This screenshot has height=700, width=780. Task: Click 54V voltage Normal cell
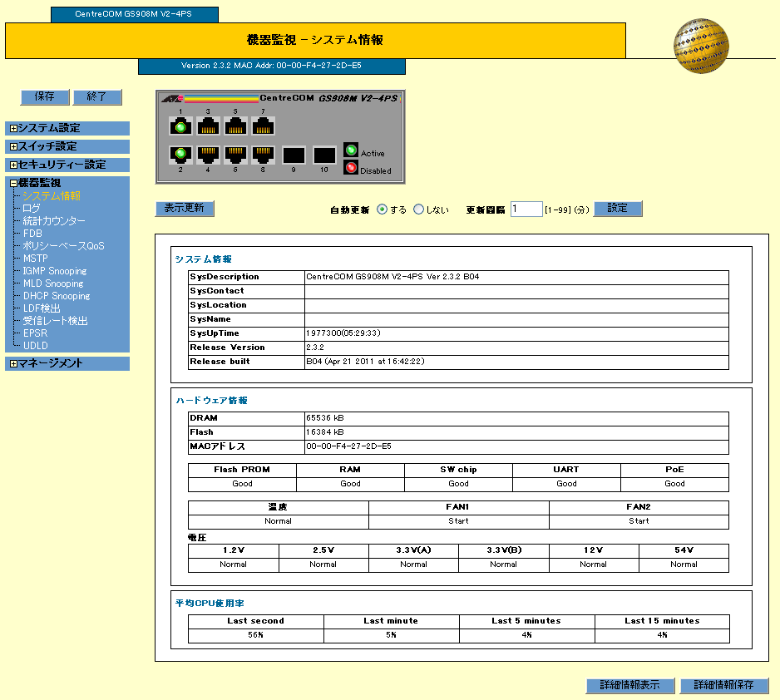coord(684,564)
